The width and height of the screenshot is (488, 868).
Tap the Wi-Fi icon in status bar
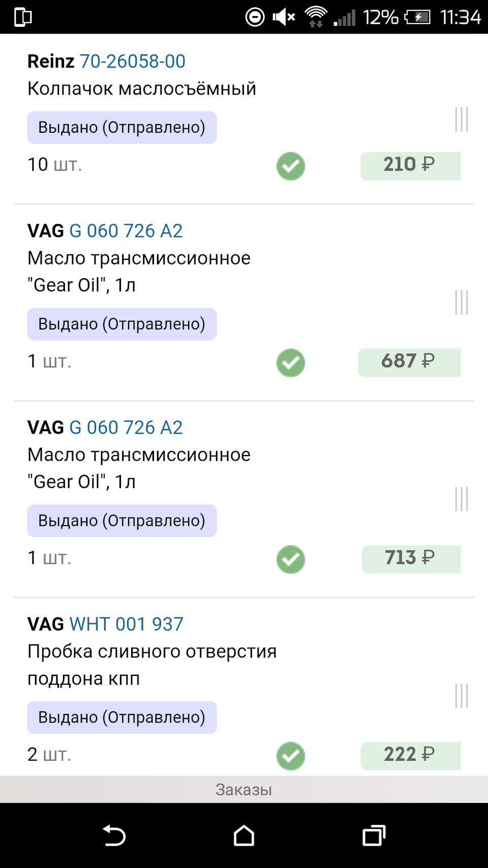(316, 17)
